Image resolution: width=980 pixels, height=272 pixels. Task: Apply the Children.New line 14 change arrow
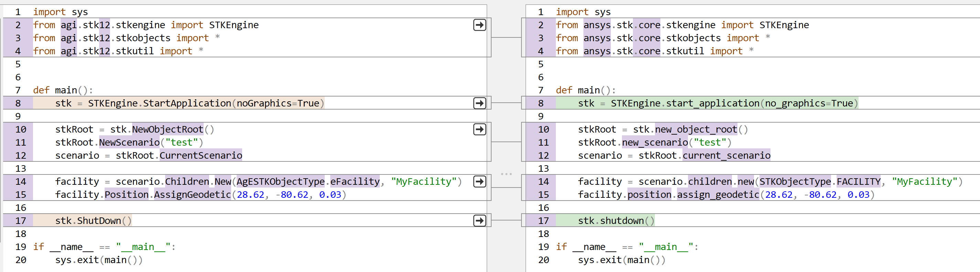tap(480, 182)
